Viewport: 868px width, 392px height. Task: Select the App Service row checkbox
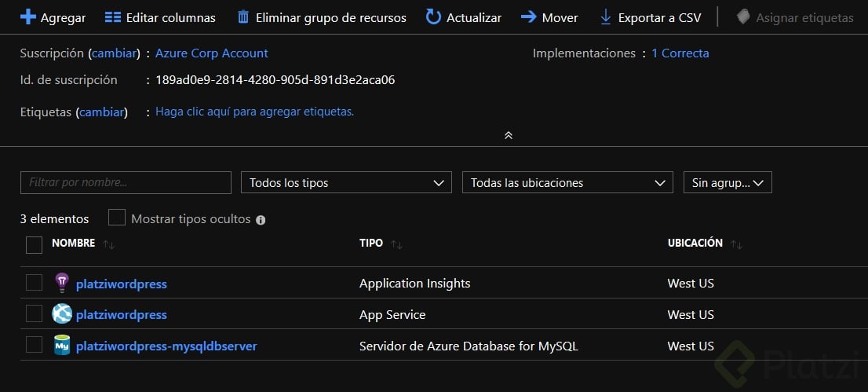pyautogui.click(x=35, y=313)
